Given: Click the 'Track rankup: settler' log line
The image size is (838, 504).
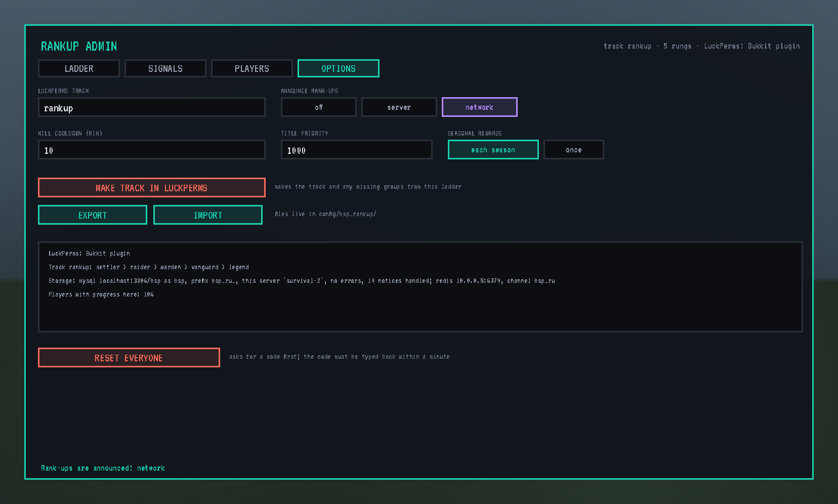Looking at the screenshot, I should (149, 267).
